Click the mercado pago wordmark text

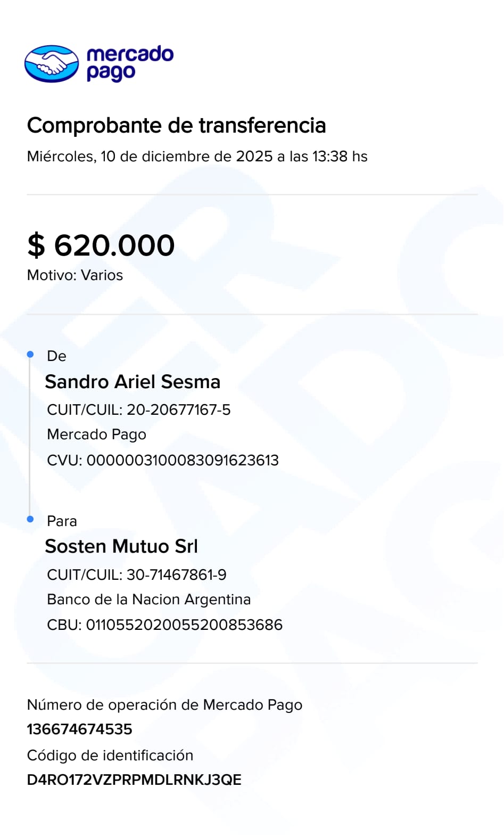pos(129,63)
